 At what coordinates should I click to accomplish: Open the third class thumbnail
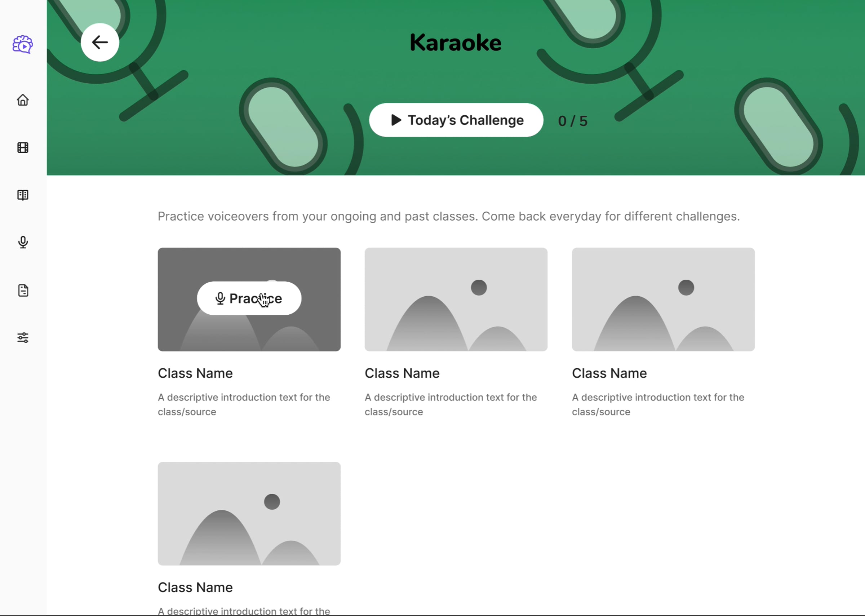pyautogui.click(x=663, y=300)
